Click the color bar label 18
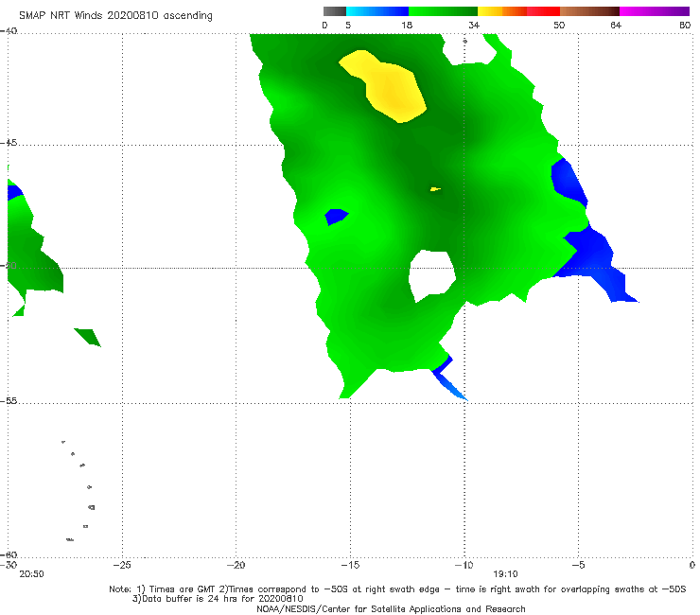This screenshot has height=615, width=700. (x=407, y=26)
